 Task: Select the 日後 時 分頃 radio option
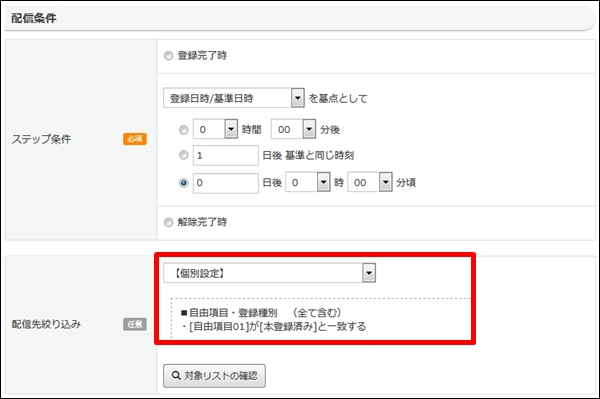pos(184,183)
